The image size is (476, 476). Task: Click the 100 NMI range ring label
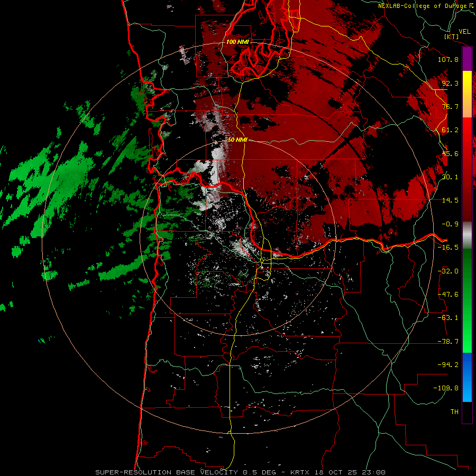[237, 42]
